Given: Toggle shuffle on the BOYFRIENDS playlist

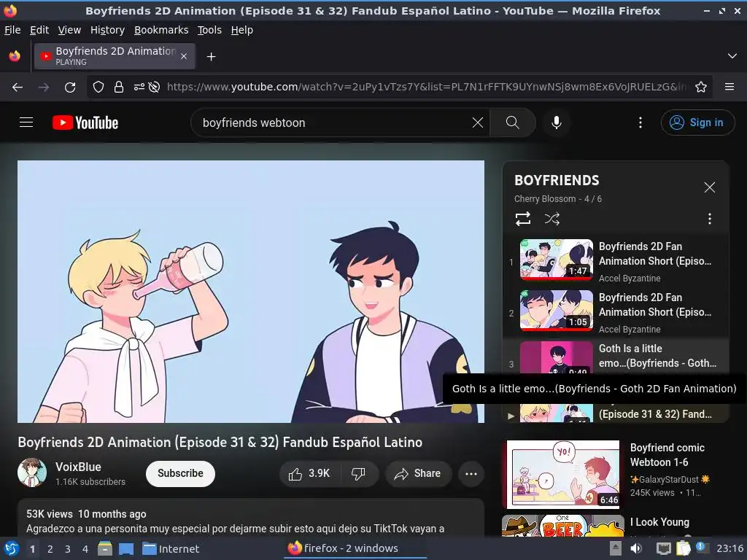Looking at the screenshot, I should (551, 219).
